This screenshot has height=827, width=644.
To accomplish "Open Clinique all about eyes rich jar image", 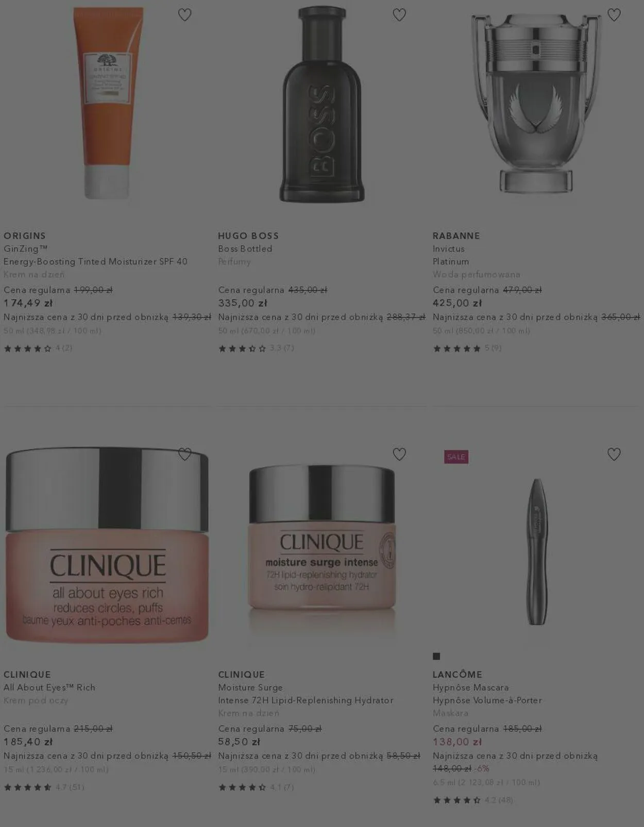I will coord(107,545).
